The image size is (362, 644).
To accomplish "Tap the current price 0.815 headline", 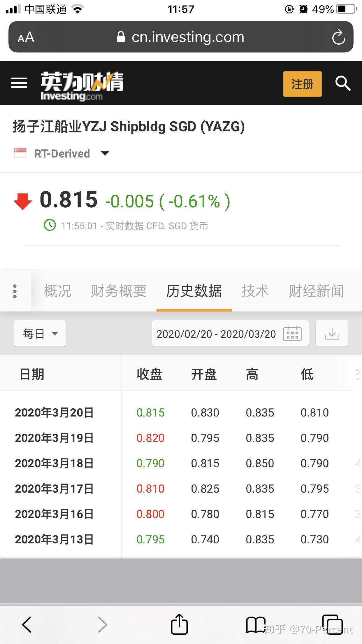I will click(68, 199).
